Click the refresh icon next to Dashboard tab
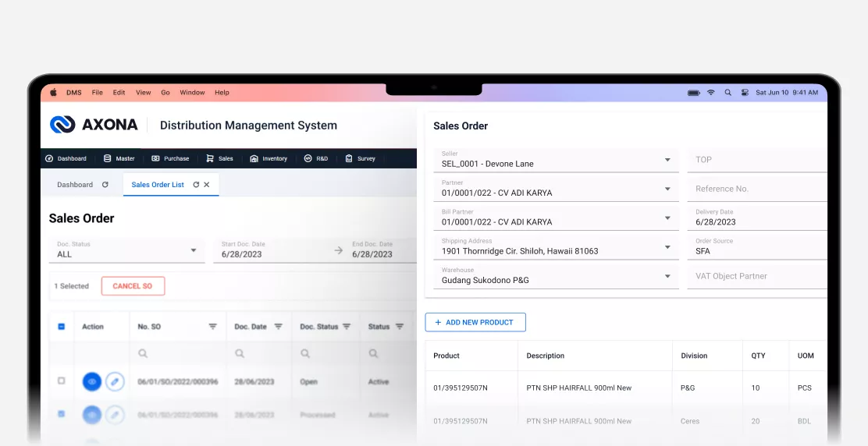This screenshot has width=868, height=446. (105, 185)
